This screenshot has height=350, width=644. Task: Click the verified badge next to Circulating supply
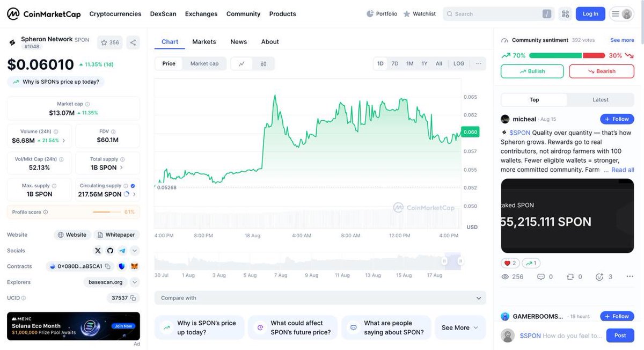[133, 186]
